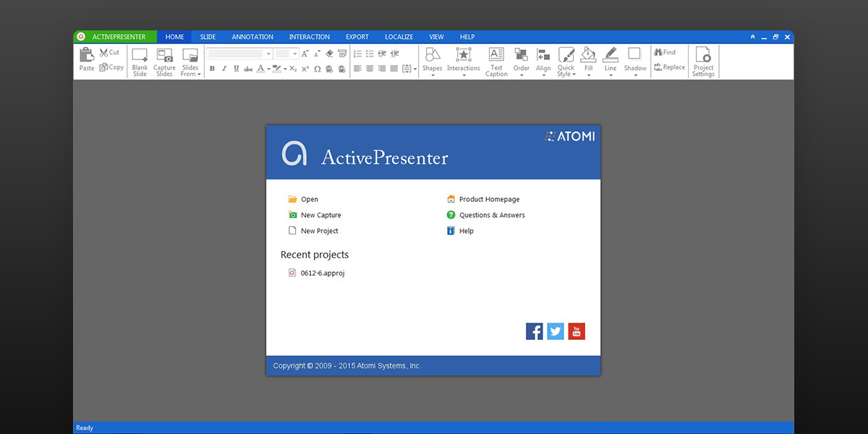
Task: Insert a Text Caption
Action: (x=496, y=62)
